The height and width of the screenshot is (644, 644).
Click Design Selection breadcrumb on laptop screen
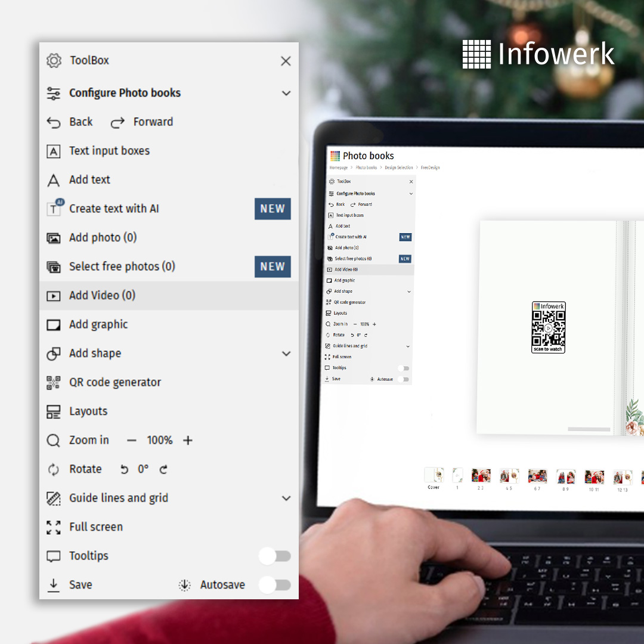399,168
